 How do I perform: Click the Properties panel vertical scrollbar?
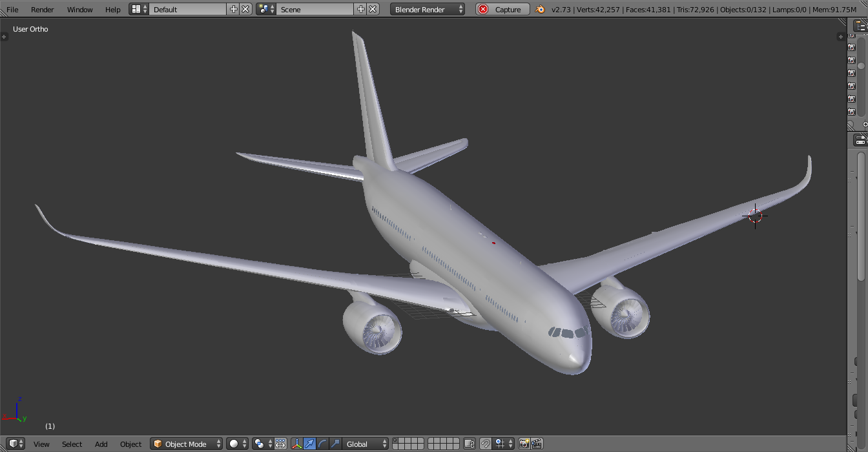click(x=861, y=216)
